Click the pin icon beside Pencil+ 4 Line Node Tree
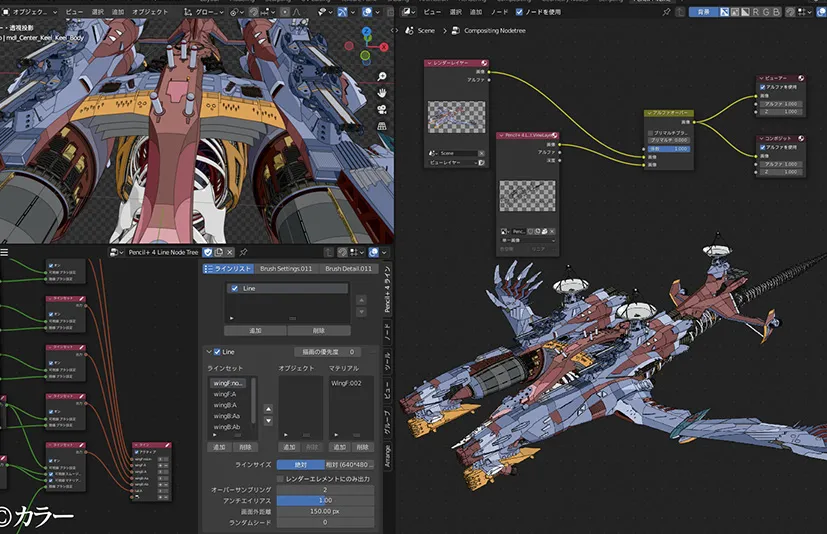Screen dimensions: 827x534 pos(243,253)
